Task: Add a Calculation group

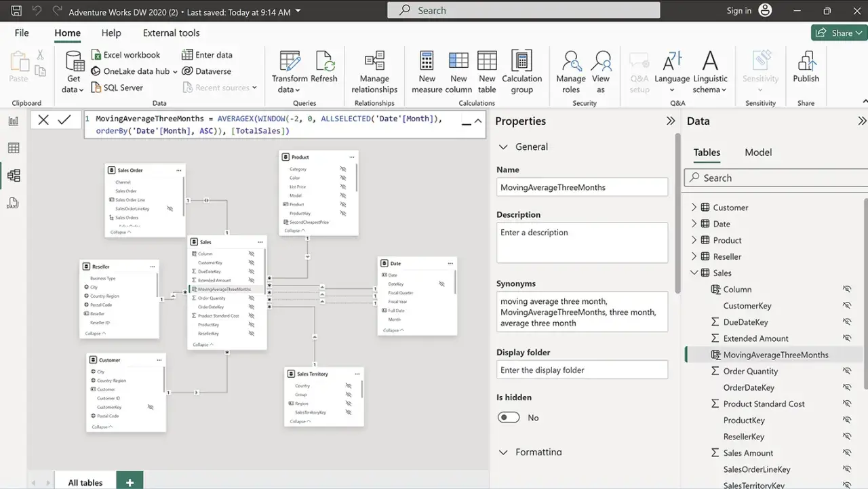Action: (x=522, y=72)
